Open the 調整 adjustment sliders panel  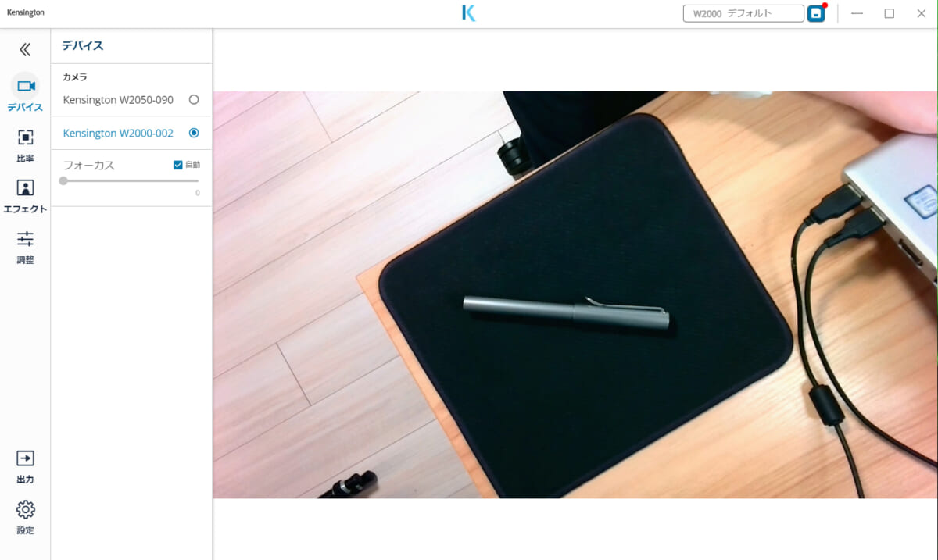[25, 239]
